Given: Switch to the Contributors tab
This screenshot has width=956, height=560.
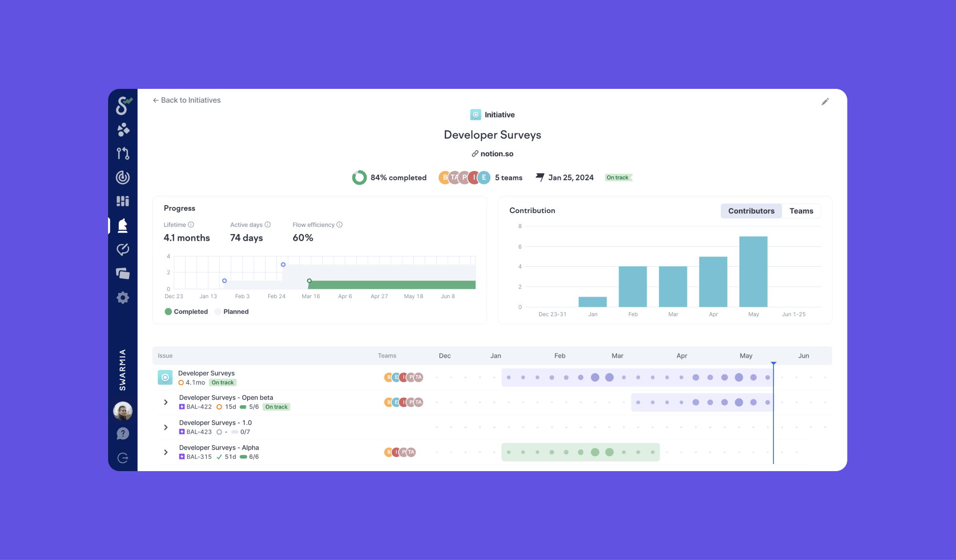Looking at the screenshot, I should pyautogui.click(x=751, y=211).
